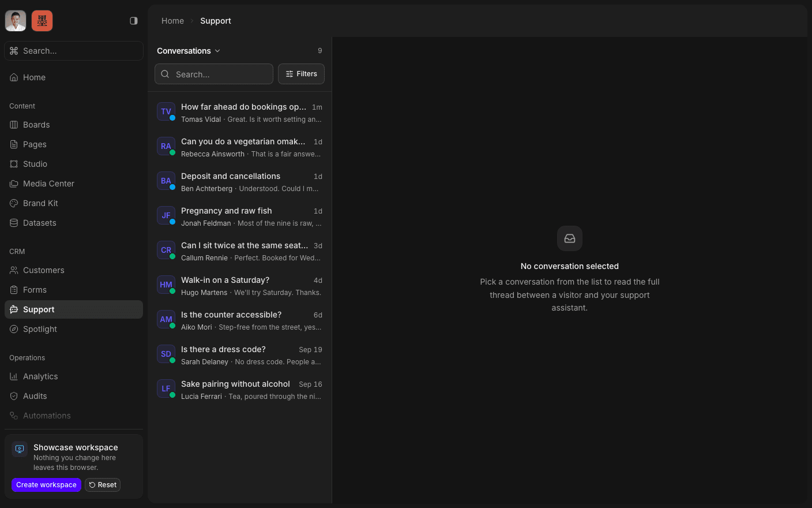The height and width of the screenshot is (508, 812).
Task: Open the Media Center section
Action: [x=74, y=184]
